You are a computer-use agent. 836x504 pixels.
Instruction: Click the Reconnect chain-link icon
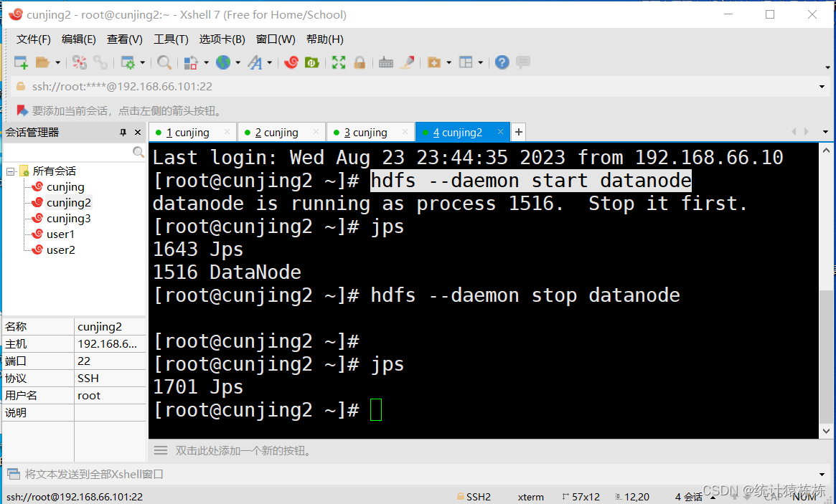point(100,62)
